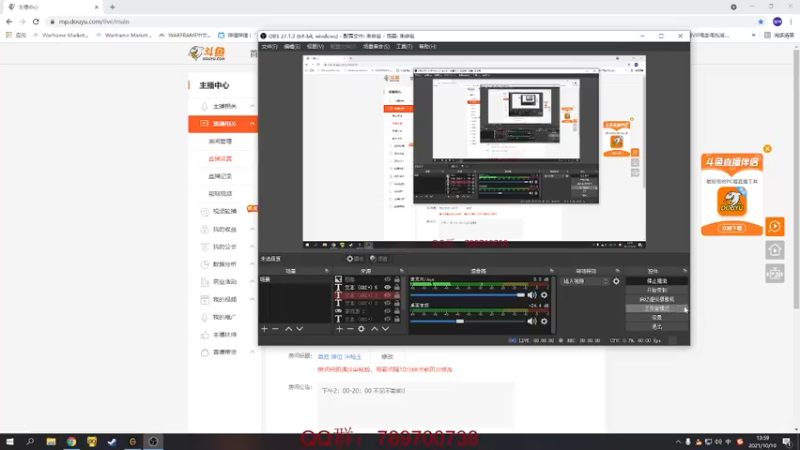Click Start Virtual Camera in OBS Controls
Viewport: 800px width, 450px height.
tap(657, 299)
